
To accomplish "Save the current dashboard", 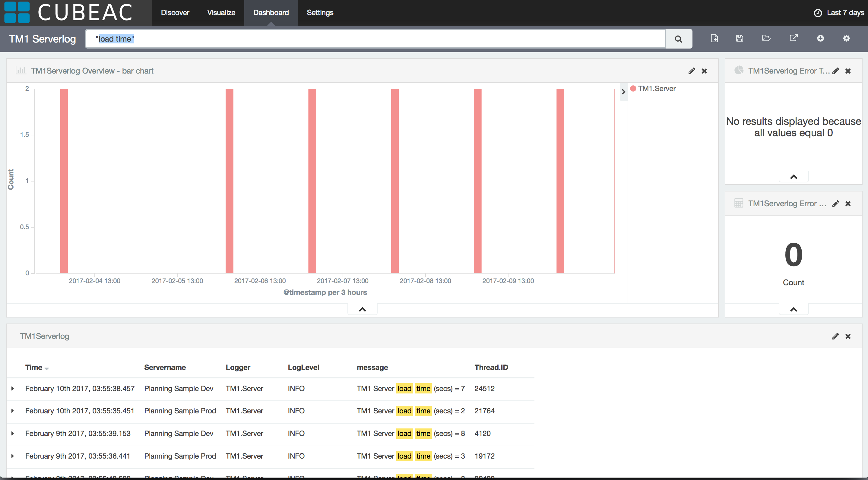I will tap(740, 38).
